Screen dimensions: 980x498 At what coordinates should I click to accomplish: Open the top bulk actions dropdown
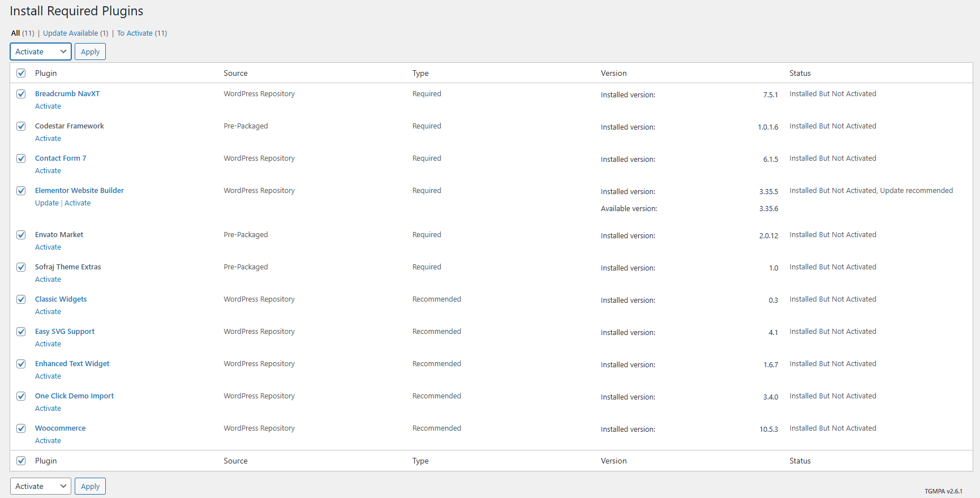(41, 51)
